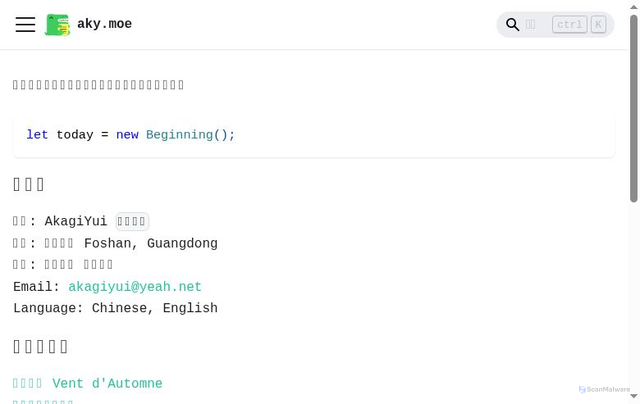Click the 'Language: Chinese, English' line
Viewport: 640px width, 404px height.
[x=116, y=308]
